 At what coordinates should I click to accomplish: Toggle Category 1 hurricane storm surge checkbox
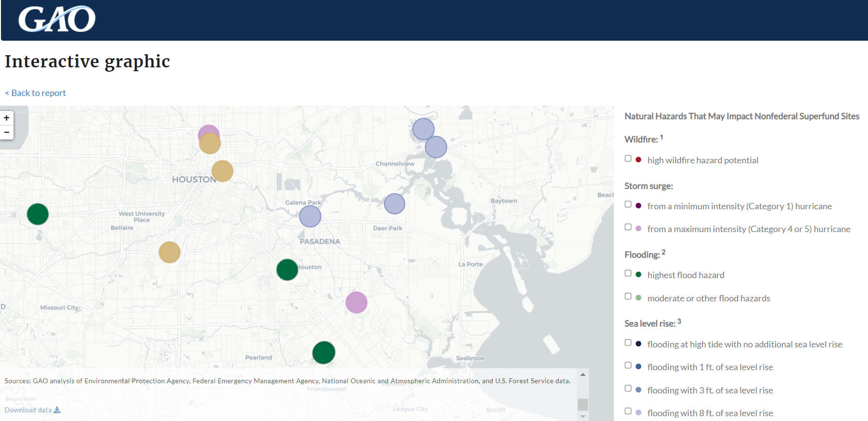[x=628, y=204]
